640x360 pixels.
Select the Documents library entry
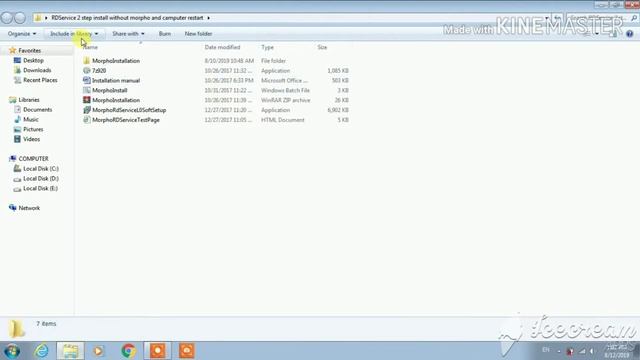[38, 109]
